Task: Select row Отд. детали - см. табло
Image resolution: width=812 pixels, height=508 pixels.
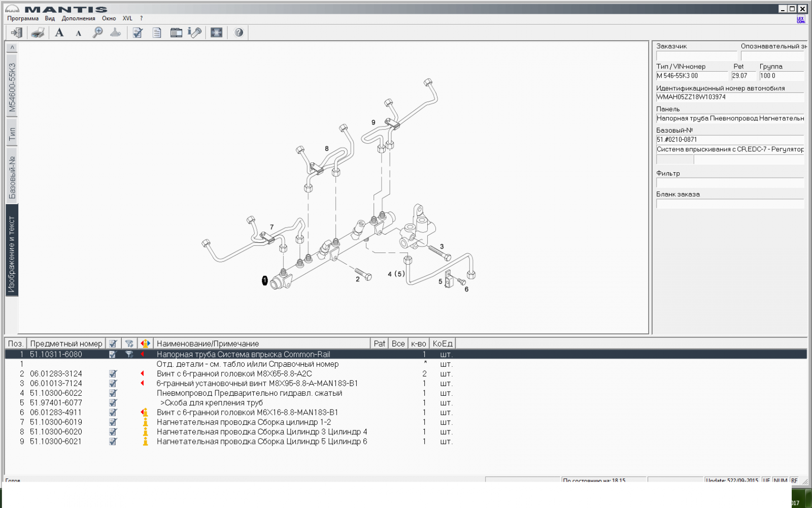Action: click(406, 364)
